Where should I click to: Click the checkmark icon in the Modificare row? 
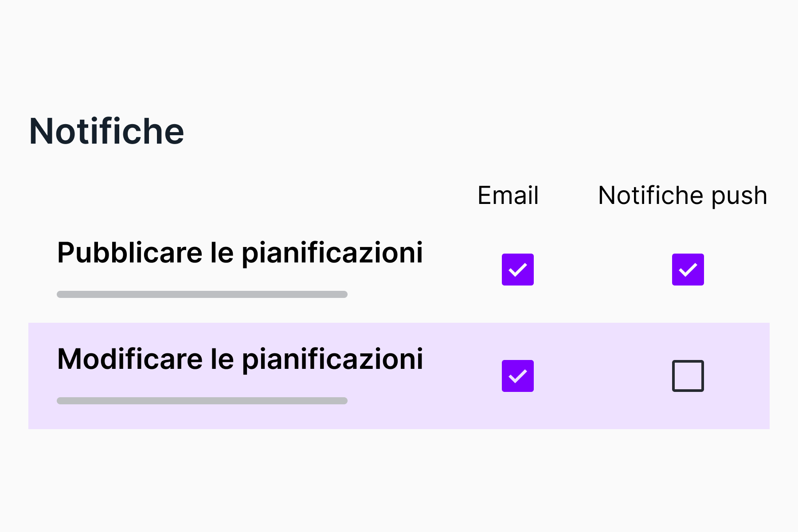click(517, 376)
